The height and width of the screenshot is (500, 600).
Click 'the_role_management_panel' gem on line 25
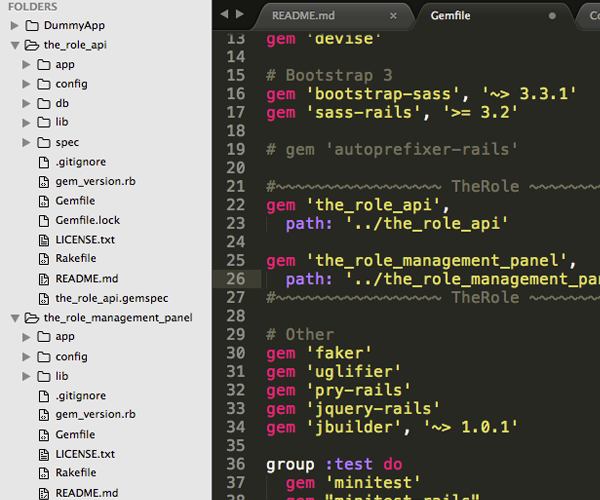(x=437, y=261)
